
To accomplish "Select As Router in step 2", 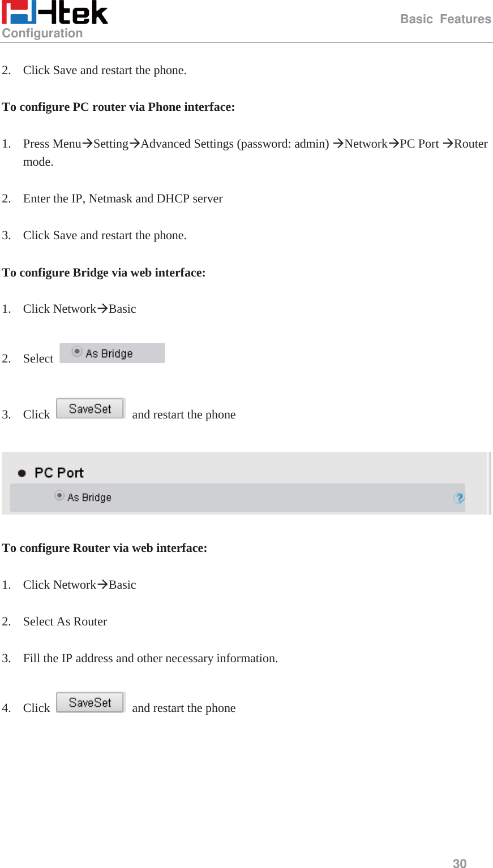I will tap(65, 621).
